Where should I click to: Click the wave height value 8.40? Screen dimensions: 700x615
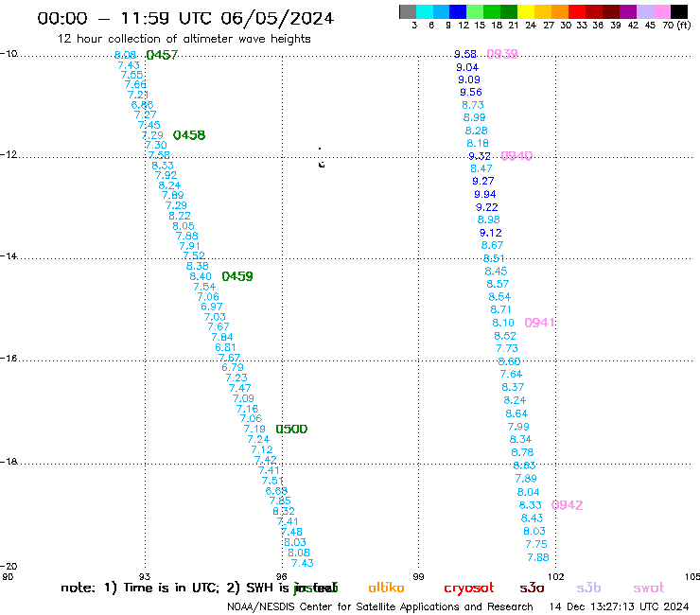tap(201, 276)
